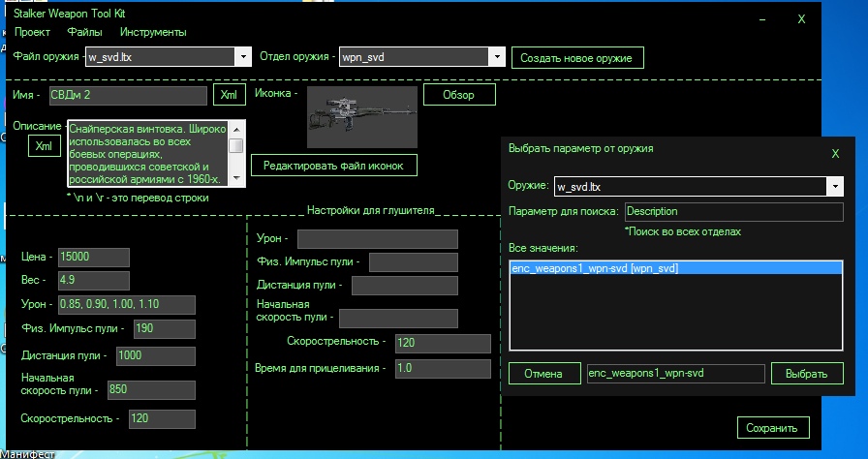Click the Xml button next to Имя
The height and width of the screenshot is (459, 868).
click(230, 95)
